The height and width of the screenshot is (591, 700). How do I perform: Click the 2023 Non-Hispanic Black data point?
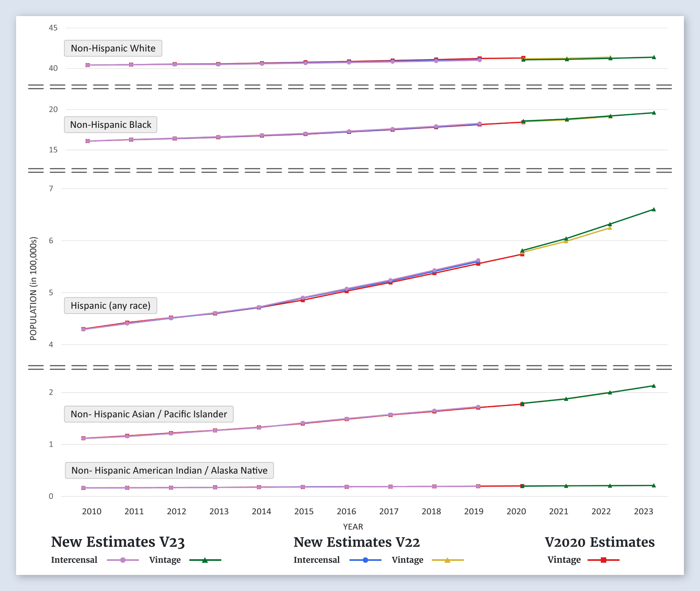[x=654, y=113]
